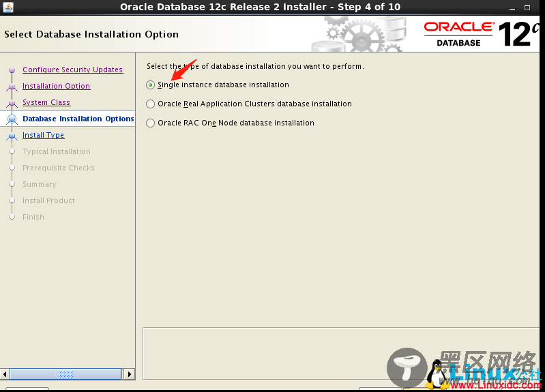Click the sidebar horizontal scrollbar thumb
Viewport: 545px width, 392px height.
(x=65, y=374)
